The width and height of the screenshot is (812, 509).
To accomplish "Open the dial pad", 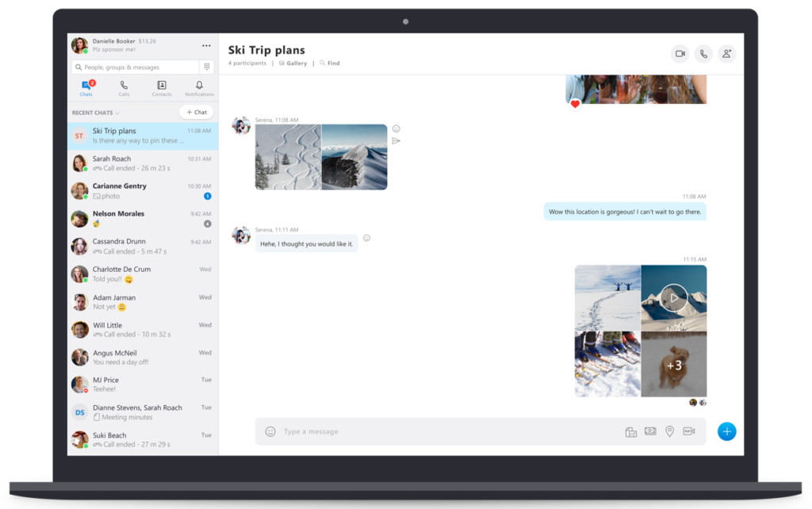I will click(x=207, y=67).
